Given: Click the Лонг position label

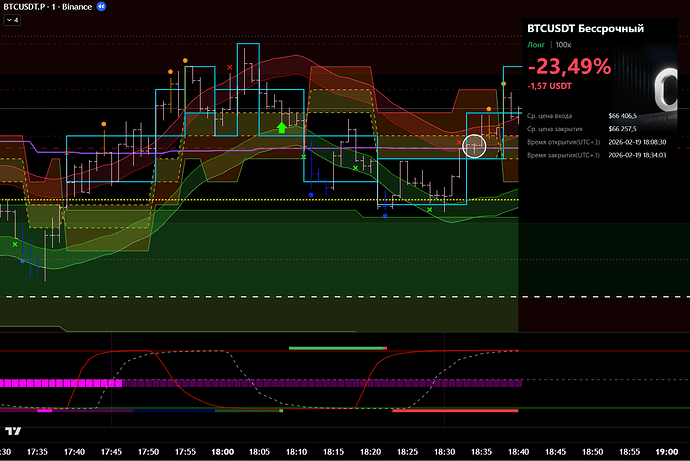Looking at the screenshot, I should coord(536,45).
